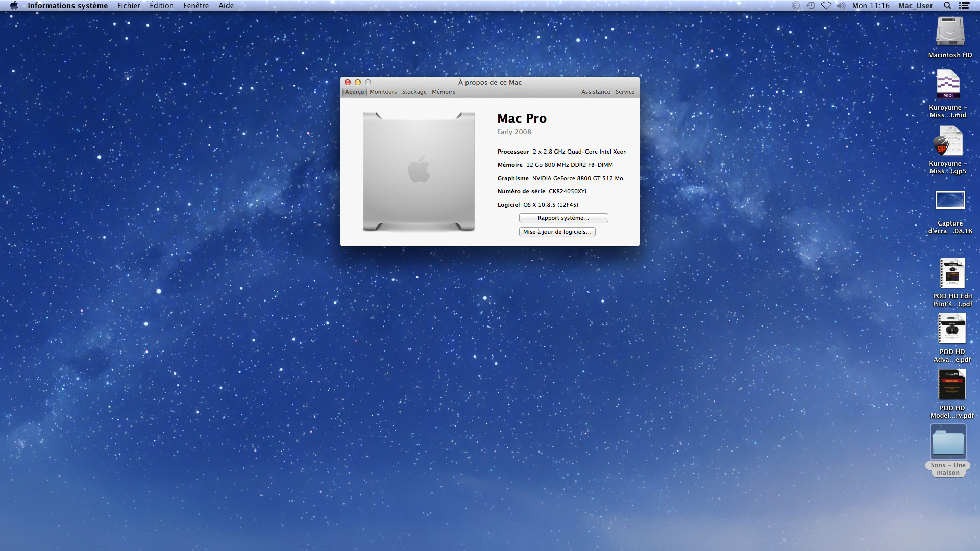
Task: Click the volume speaker menu bar icon
Action: point(841,6)
